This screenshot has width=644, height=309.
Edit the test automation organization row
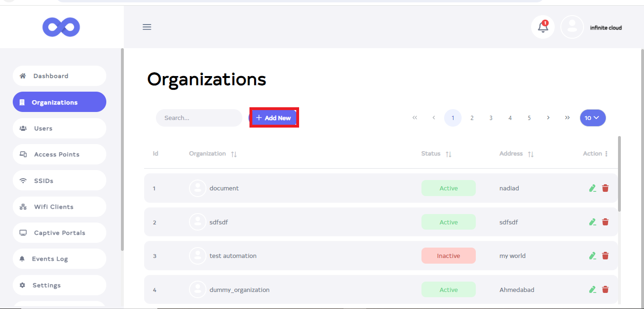[x=592, y=256]
